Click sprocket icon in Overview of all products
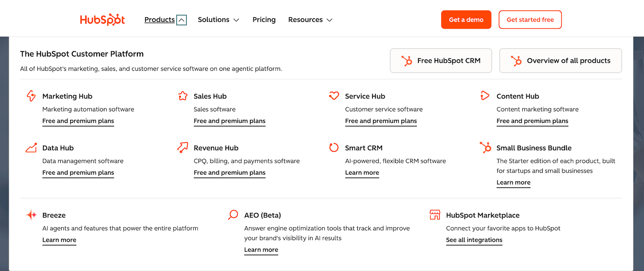644x271 pixels. pyautogui.click(x=516, y=61)
